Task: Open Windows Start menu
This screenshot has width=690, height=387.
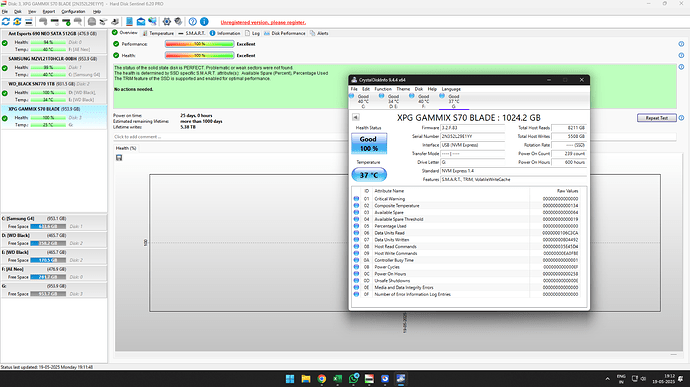Action: pos(290,379)
